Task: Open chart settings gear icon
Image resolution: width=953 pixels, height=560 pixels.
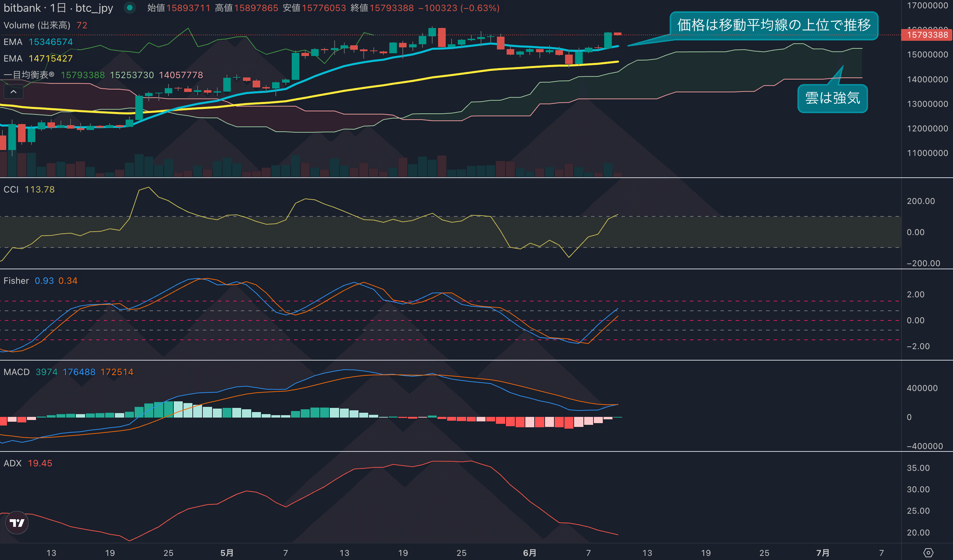Action: [928, 552]
